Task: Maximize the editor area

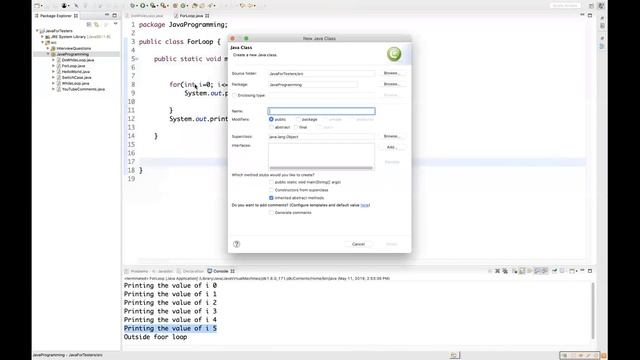Action: [590, 15]
